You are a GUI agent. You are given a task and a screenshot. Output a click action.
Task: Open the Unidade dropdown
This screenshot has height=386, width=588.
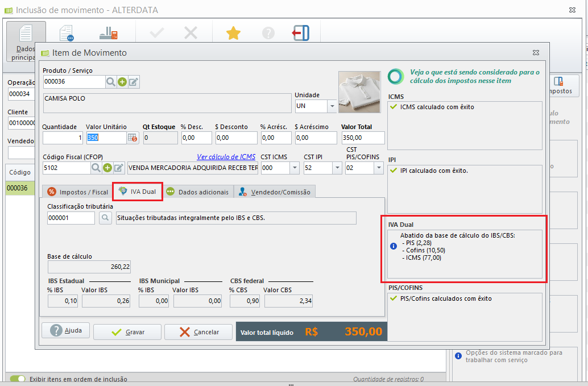(332, 106)
